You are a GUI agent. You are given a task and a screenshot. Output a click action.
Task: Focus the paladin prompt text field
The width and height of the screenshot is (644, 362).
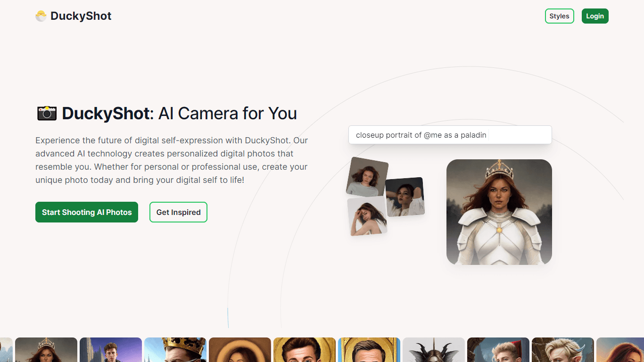450,135
